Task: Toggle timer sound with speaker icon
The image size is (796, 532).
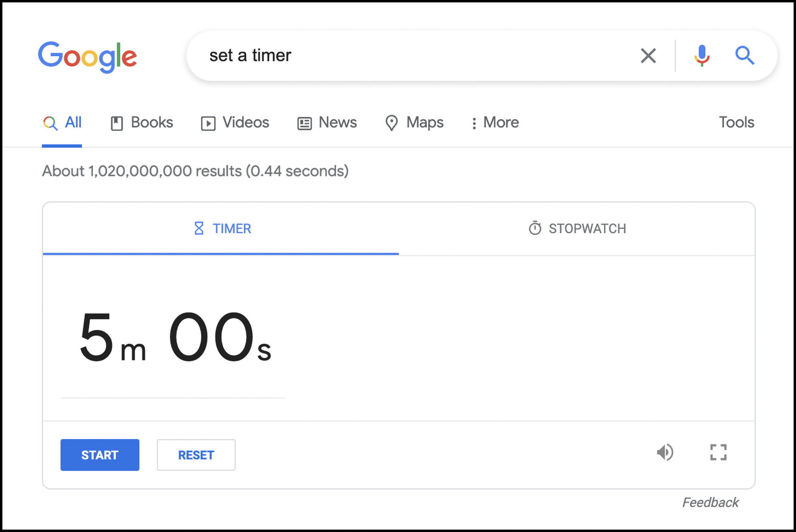Action: 665,452
